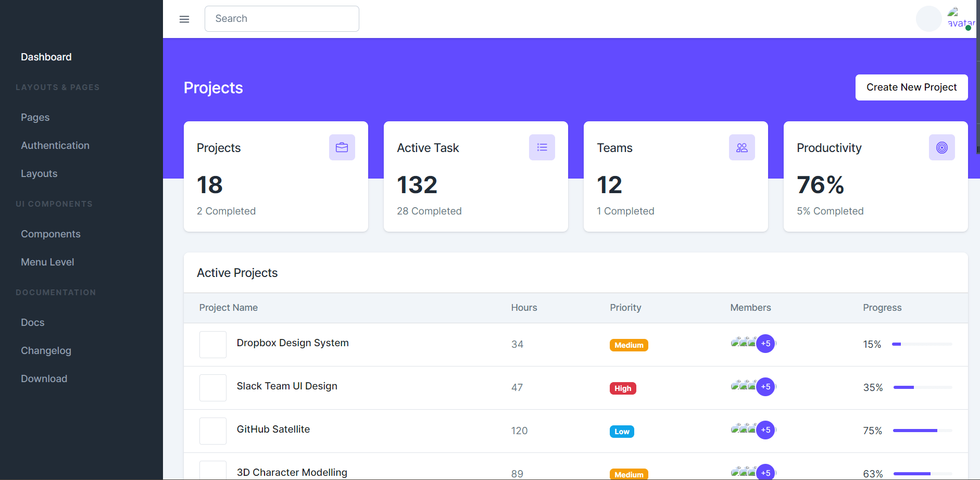Screen dimensions: 980x480
Task: Open the Slack Team UI Design project link
Action: coord(287,386)
